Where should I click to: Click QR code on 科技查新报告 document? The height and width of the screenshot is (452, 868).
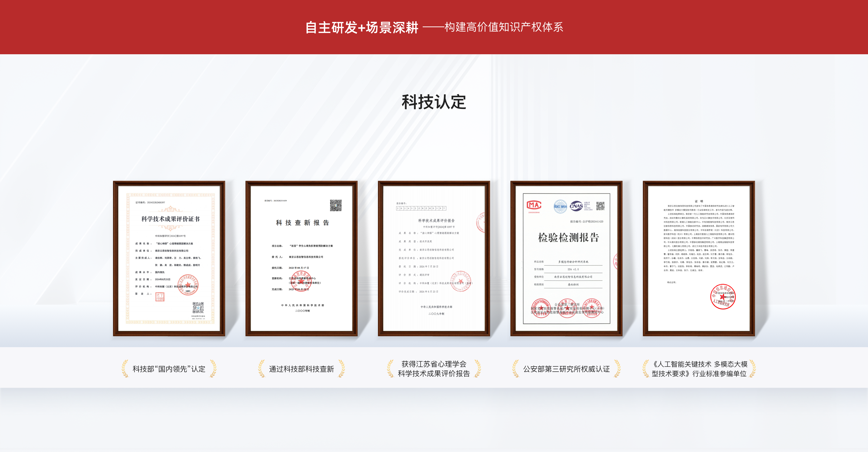click(x=336, y=205)
